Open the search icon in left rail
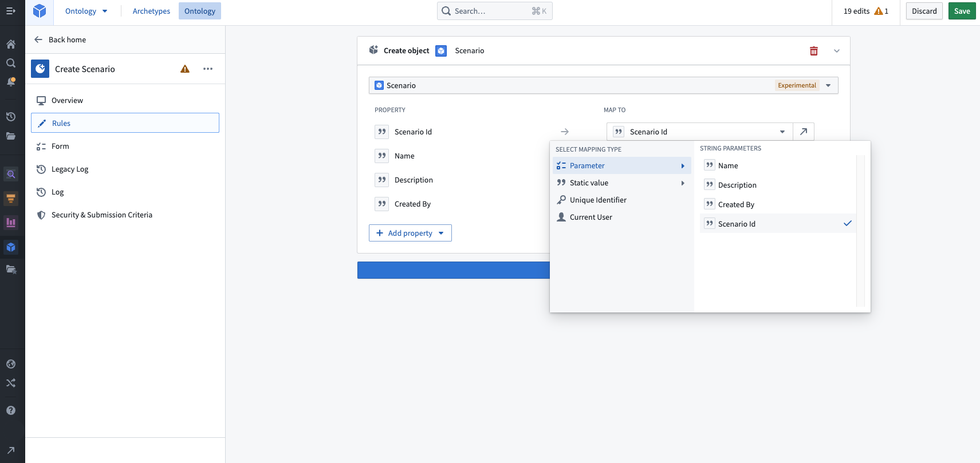This screenshot has width=980, height=463. pyautogui.click(x=11, y=63)
